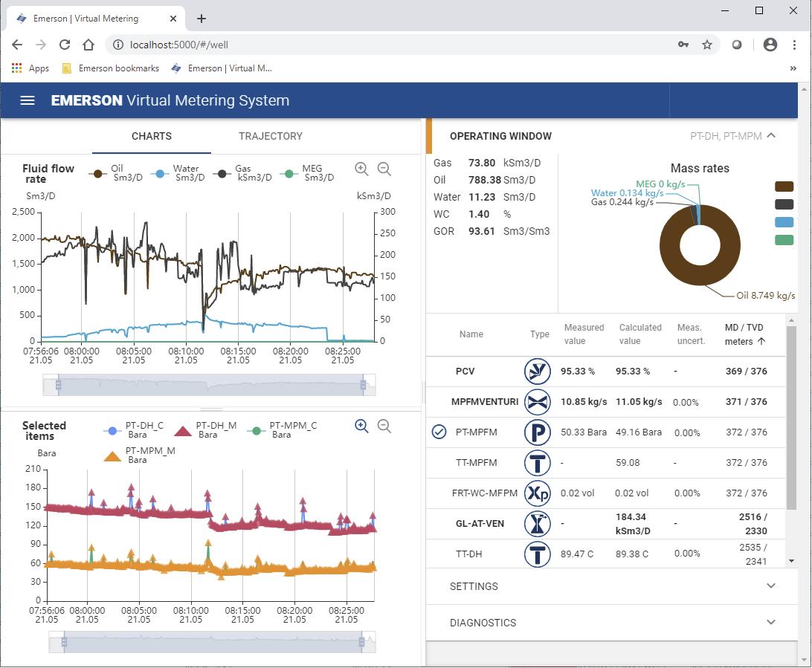Expand the Diagnostics section
This screenshot has width=812, height=668.
[611, 623]
